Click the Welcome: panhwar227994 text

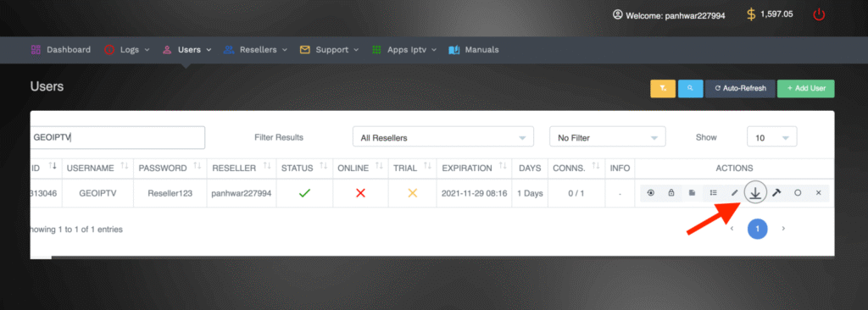[x=676, y=15]
